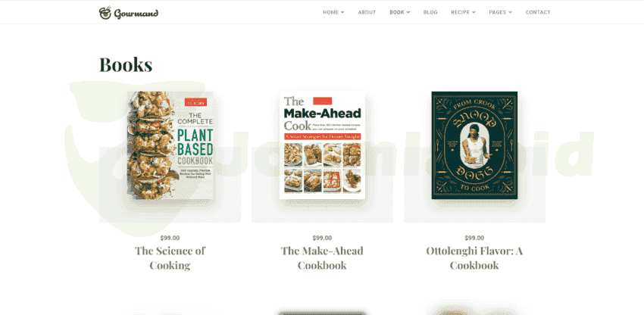Open the Contact page

[538, 12]
